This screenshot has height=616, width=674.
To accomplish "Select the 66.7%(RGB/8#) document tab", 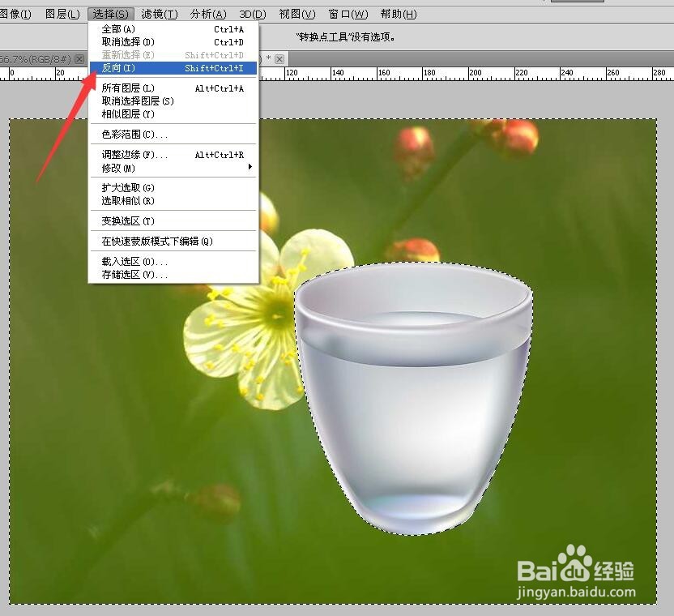I will (36, 59).
